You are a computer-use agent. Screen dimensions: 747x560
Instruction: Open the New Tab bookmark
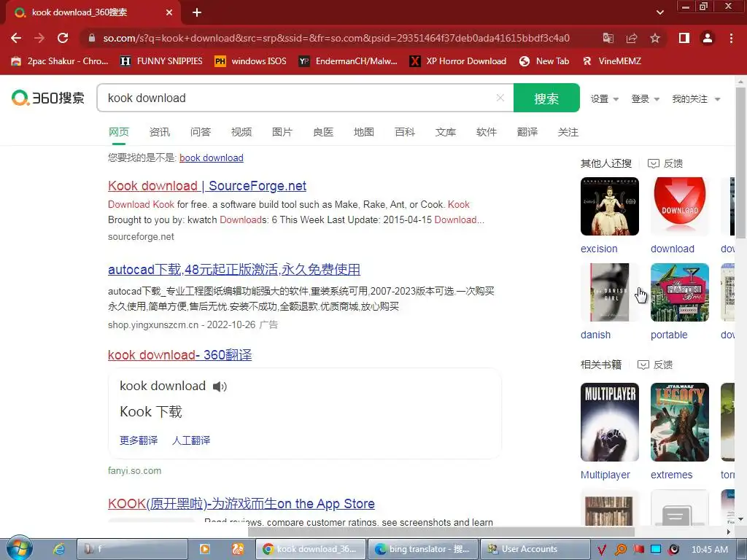pos(544,61)
